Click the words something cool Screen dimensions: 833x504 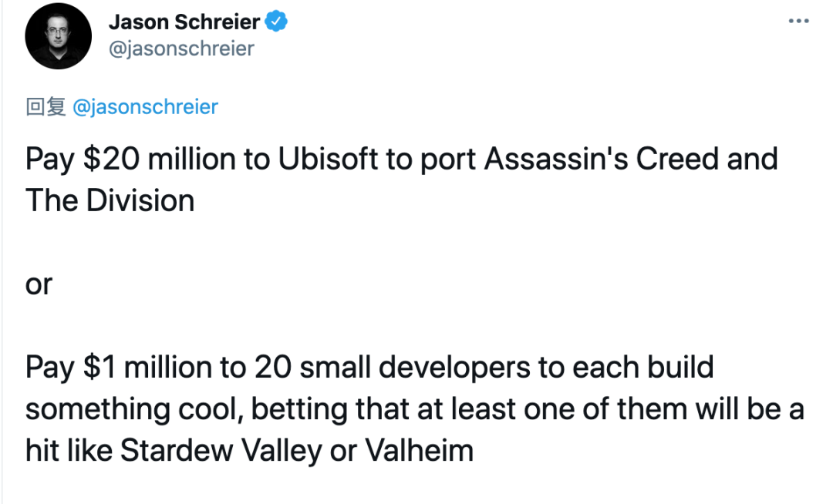click(x=134, y=409)
